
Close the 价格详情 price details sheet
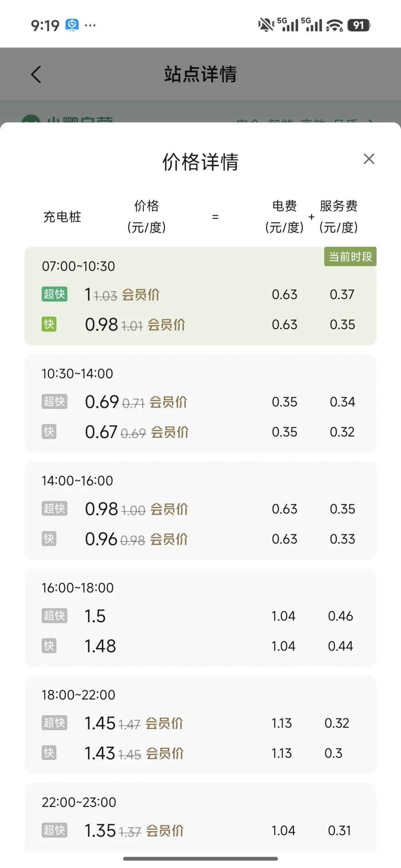(x=369, y=159)
